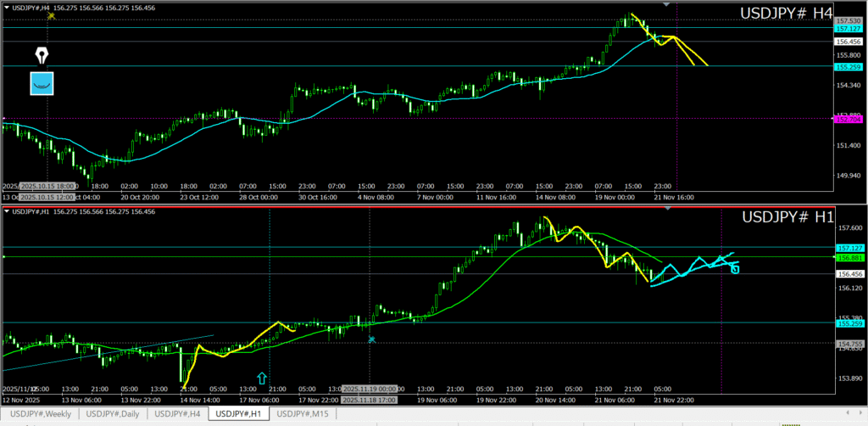Click the cyan up arrow on H1 chart
The height and width of the screenshot is (426, 868).
coord(262,377)
